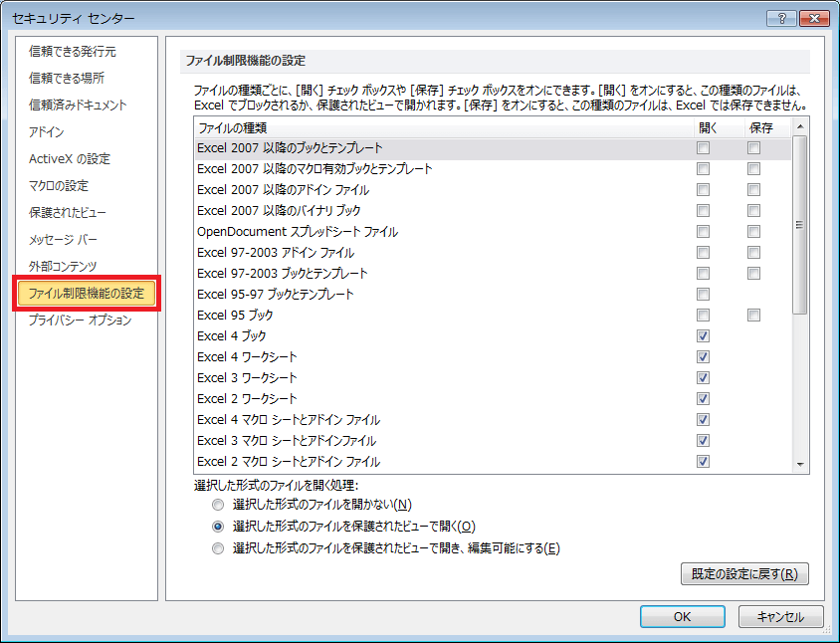Click the 開く column header
The height and width of the screenshot is (643, 840).
click(720, 128)
